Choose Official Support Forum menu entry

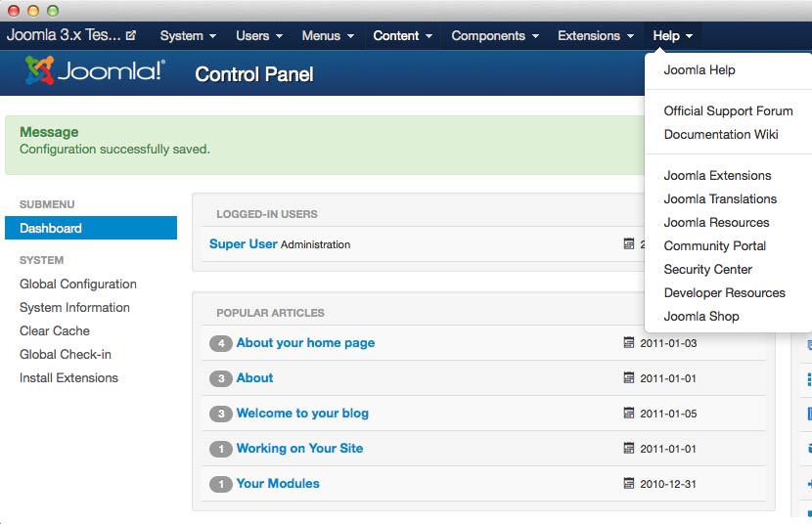click(x=728, y=111)
